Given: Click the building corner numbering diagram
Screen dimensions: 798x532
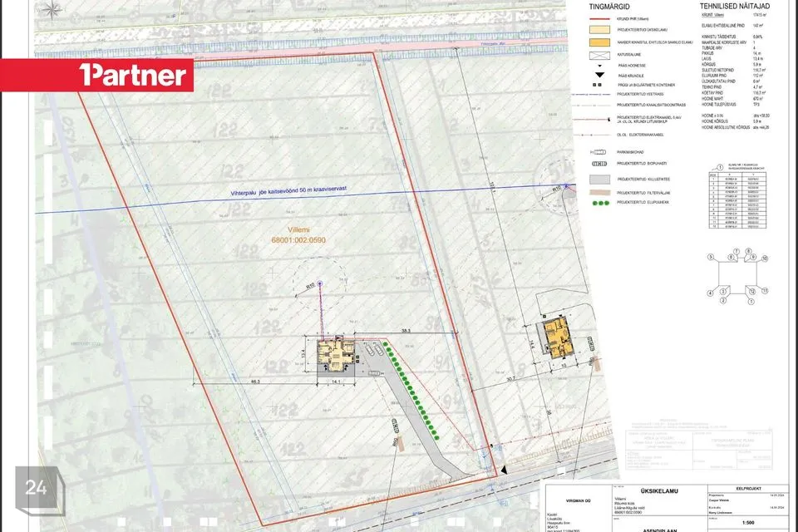Looking at the screenshot, I should (737, 277).
